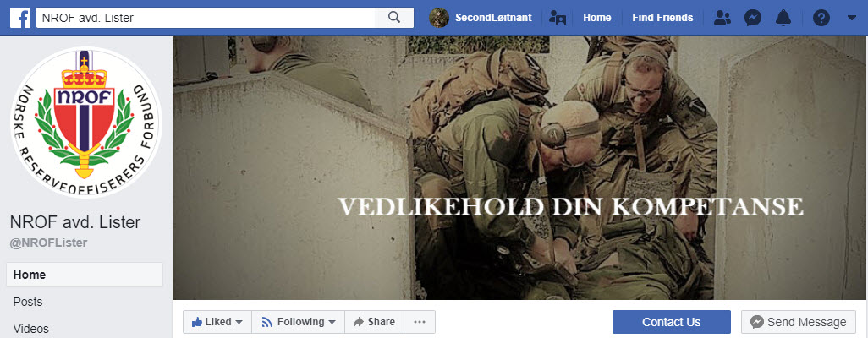Share the NROF avd. Lister page
Viewport: 868px width, 338px height.
(x=374, y=322)
